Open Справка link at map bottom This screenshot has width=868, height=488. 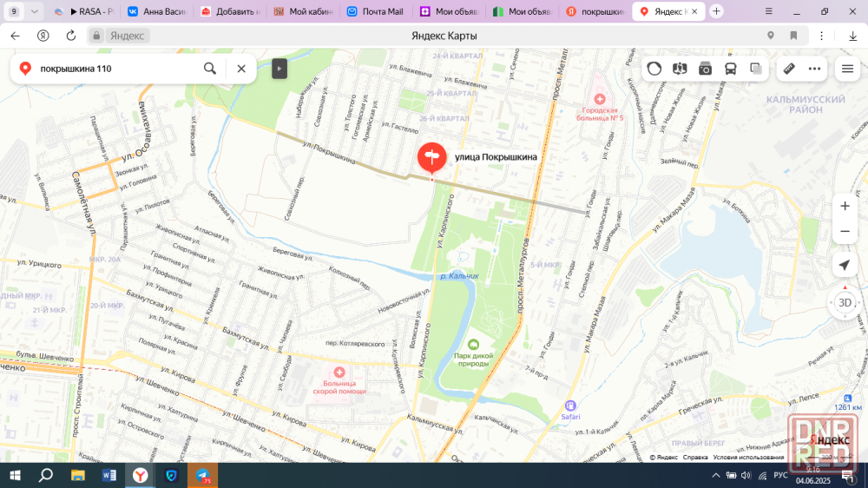[695, 458]
